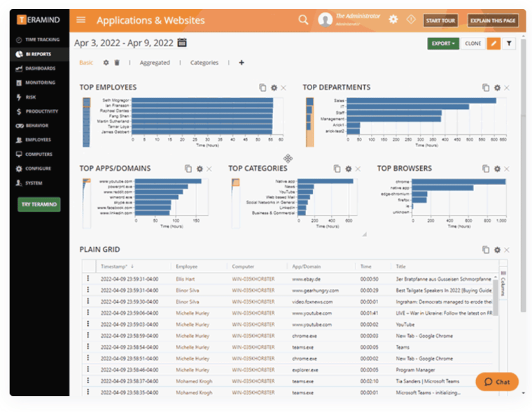Screen dimensions: 532x412
Task: Duplicate the Top Departments widget
Action: pyautogui.click(x=486, y=87)
